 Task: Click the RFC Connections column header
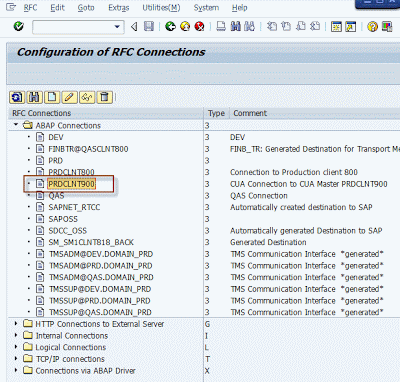point(106,113)
